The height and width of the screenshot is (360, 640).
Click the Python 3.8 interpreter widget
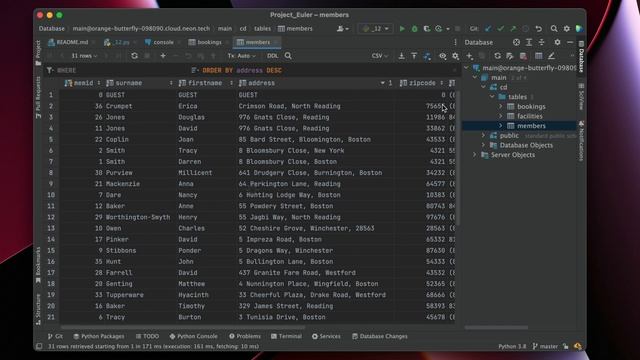point(512,346)
